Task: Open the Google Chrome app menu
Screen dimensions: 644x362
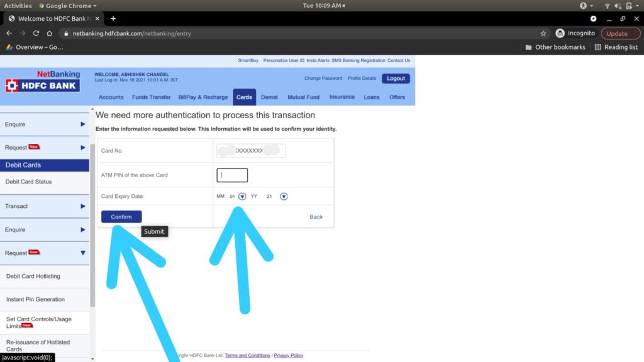Action: tap(68, 6)
